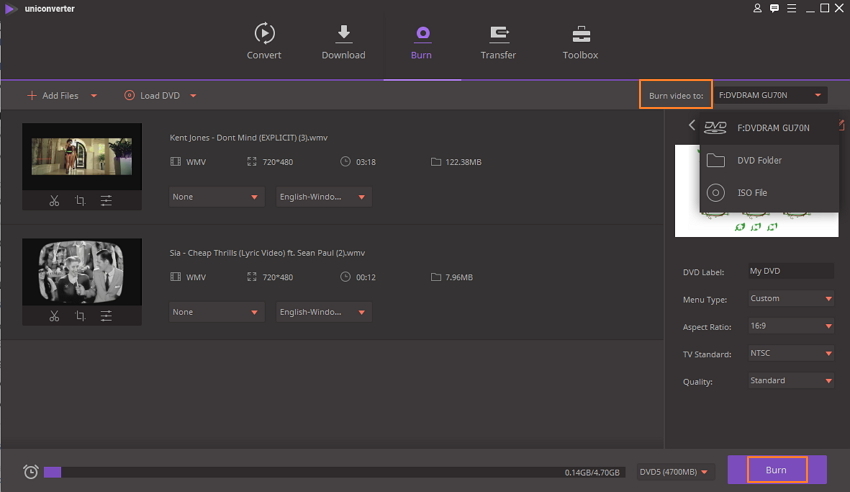Open audio track dropdown for Kent Jones video

pyautogui.click(x=324, y=197)
